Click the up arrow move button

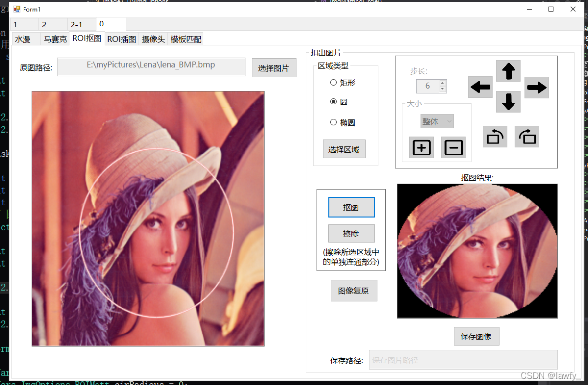[x=508, y=72]
